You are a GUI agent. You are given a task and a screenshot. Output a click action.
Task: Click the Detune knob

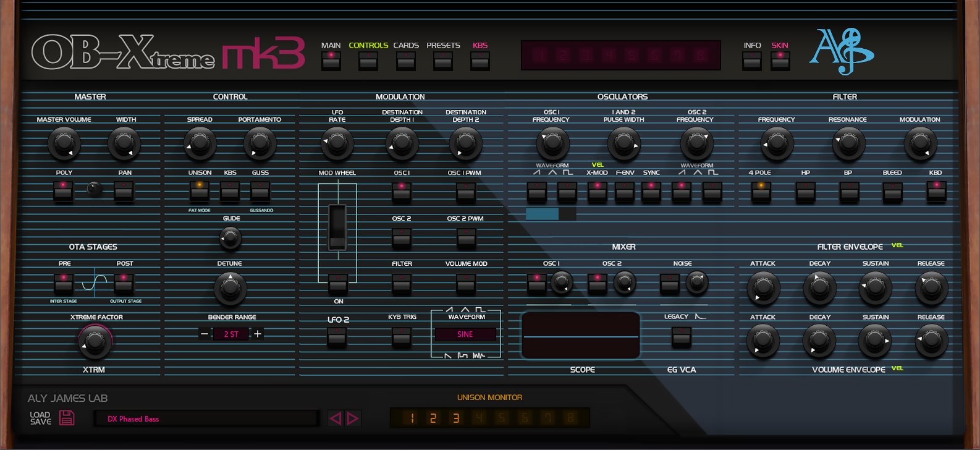pyautogui.click(x=230, y=288)
